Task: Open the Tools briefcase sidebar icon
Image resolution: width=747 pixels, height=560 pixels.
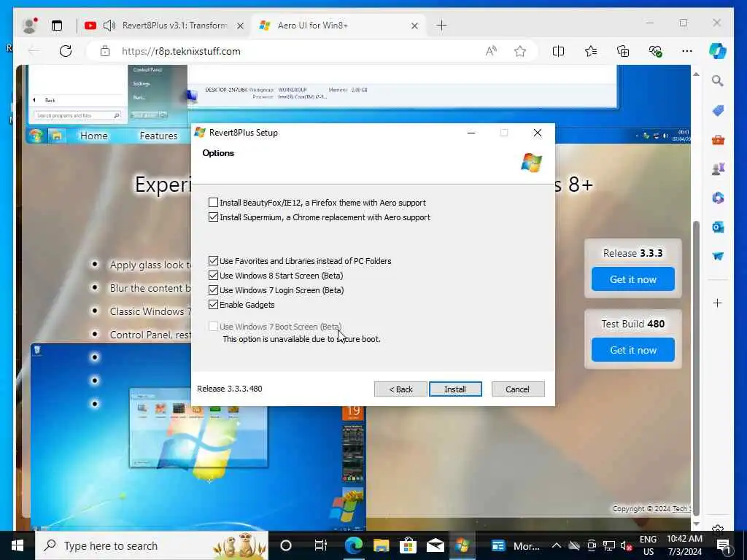Action: pos(718,140)
